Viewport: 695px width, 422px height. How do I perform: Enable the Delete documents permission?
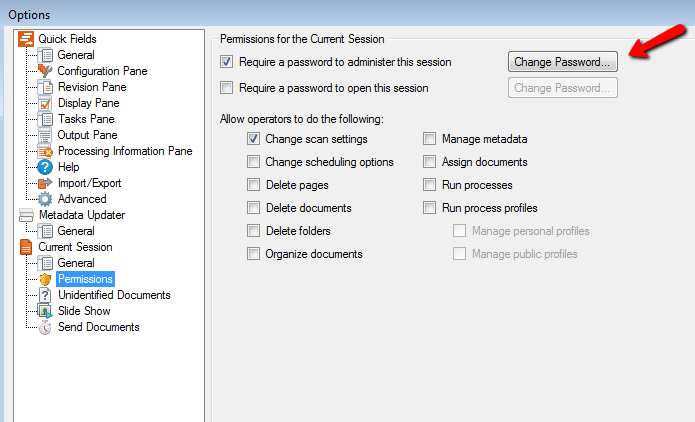[x=254, y=207]
